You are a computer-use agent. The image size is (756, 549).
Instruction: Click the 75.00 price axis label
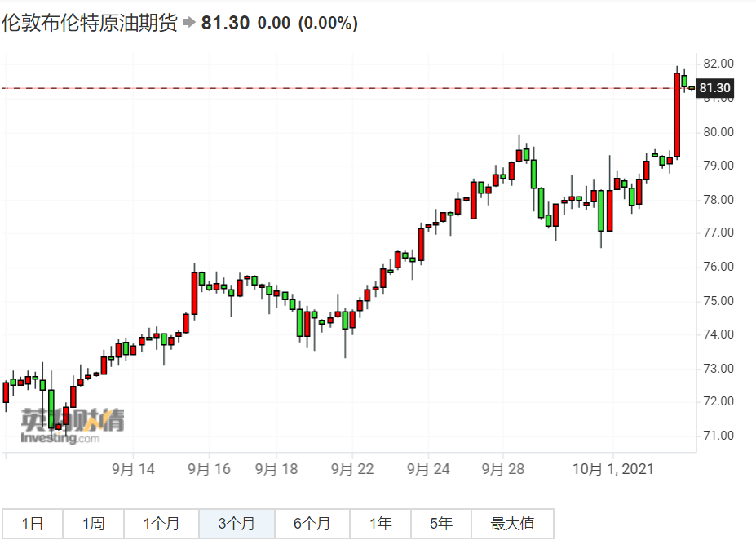pos(718,301)
